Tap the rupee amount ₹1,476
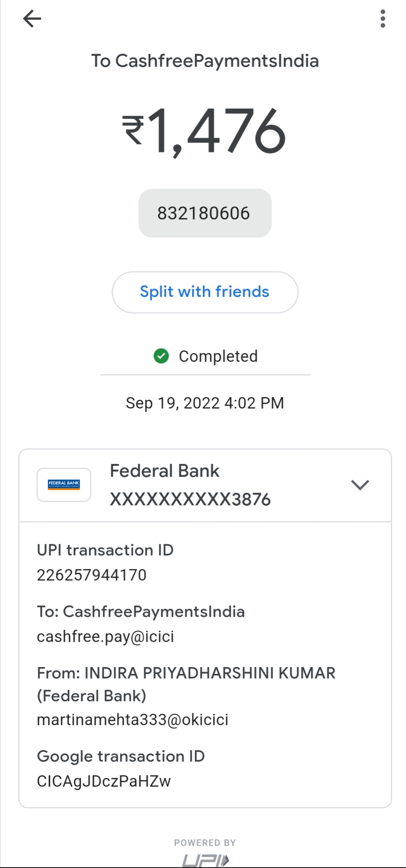 tap(204, 131)
